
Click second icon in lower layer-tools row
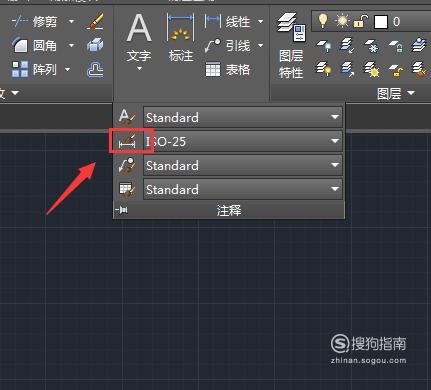[x=347, y=69]
